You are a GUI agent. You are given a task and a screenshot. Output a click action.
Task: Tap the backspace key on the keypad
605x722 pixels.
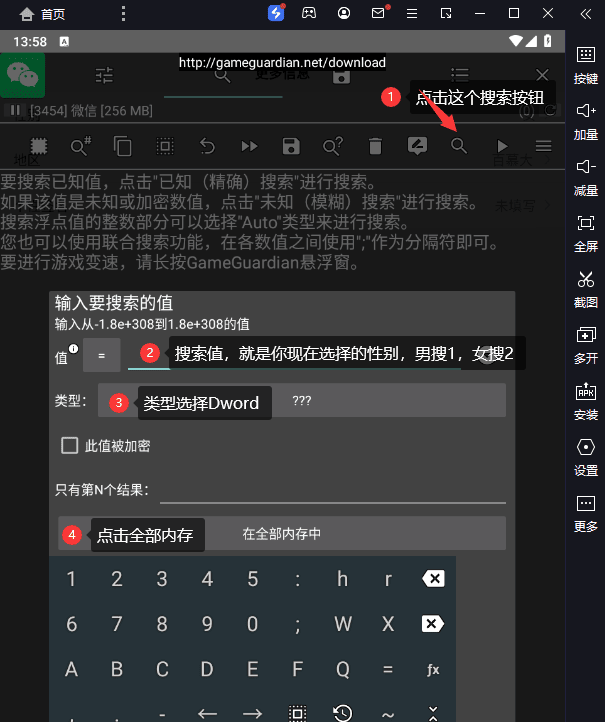(x=433, y=579)
